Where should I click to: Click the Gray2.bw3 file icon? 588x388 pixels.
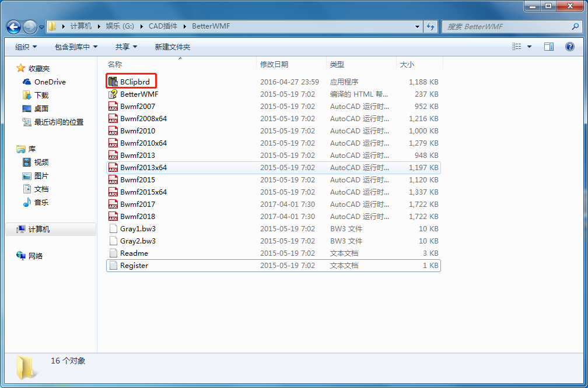click(x=113, y=241)
